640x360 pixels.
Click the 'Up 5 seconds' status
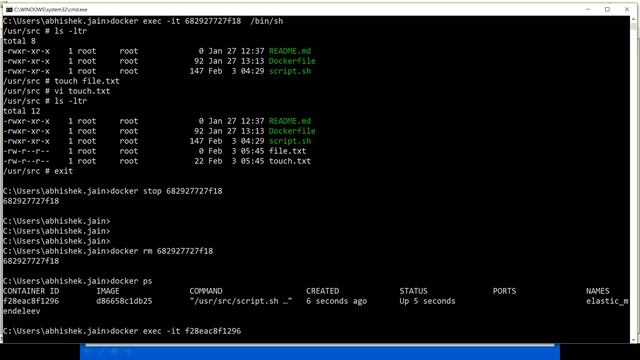(x=427, y=301)
